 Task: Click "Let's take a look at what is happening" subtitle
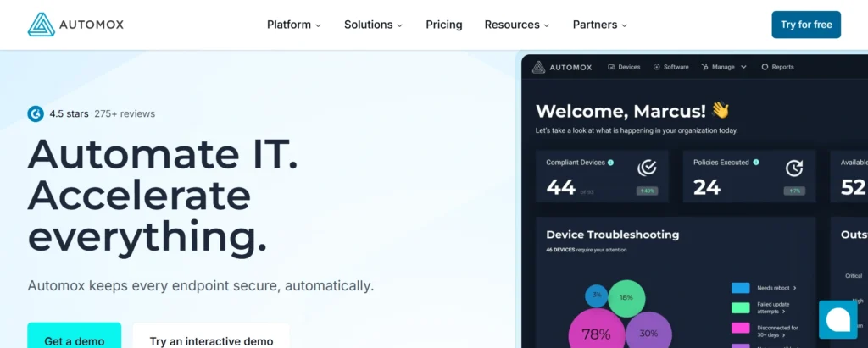(x=637, y=131)
